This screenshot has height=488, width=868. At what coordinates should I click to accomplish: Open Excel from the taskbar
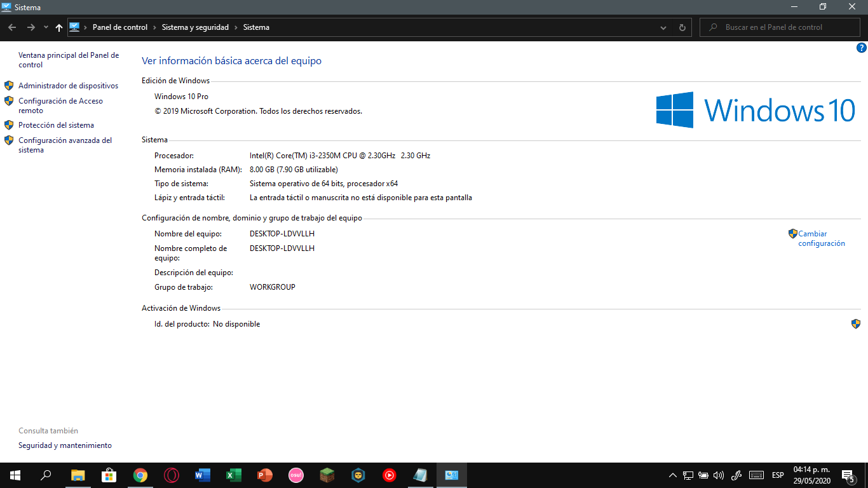pos(234,475)
